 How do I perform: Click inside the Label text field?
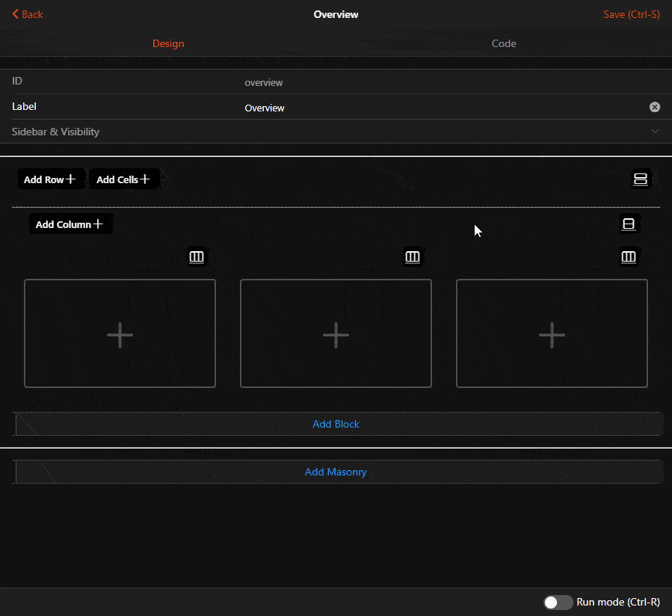[374, 107]
